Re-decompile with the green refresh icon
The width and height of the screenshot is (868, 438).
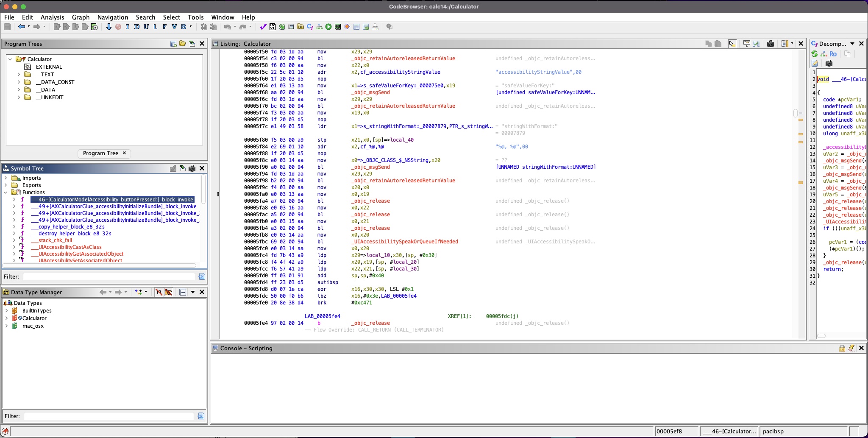(x=815, y=54)
